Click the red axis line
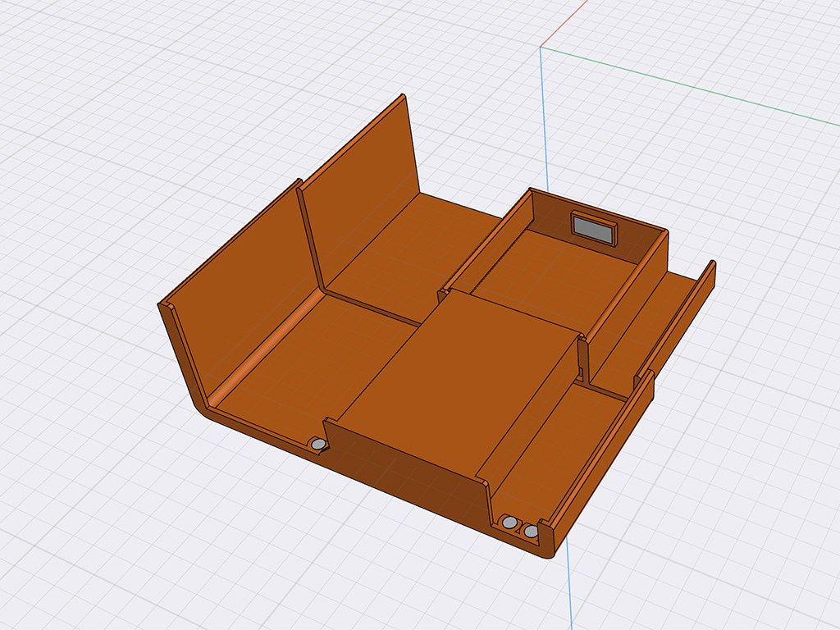The height and width of the screenshot is (630, 840). pyautogui.click(x=564, y=24)
